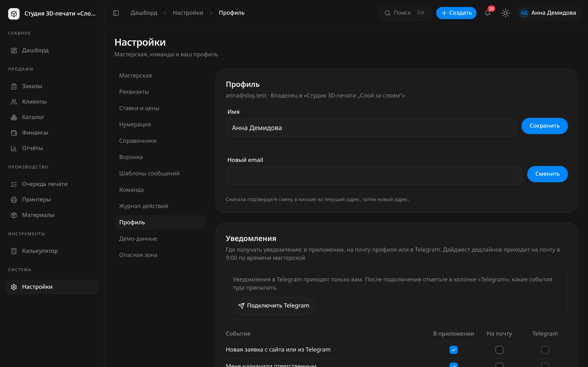Uncheck in-app notification for Новая заявка
588x367 pixels.
click(x=453, y=350)
